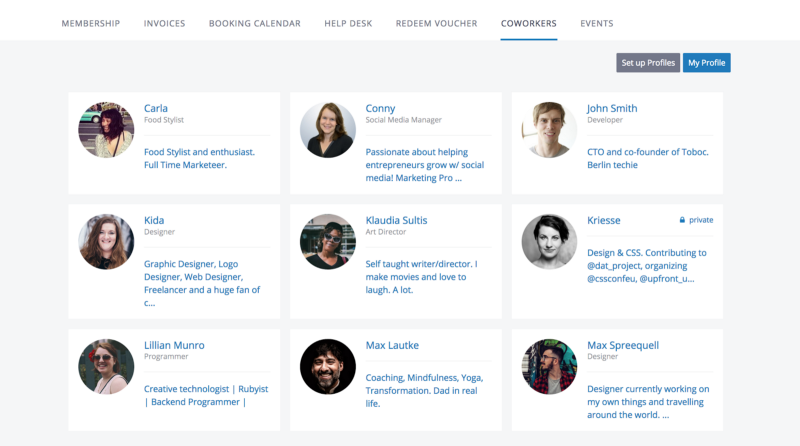
Task: Open the Invoices tab
Action: coord(164,23)
